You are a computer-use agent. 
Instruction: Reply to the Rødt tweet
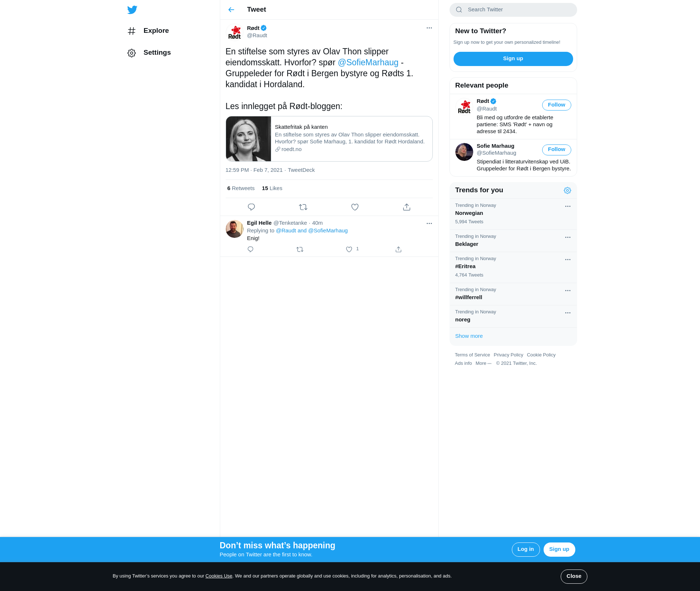pos(251,207)
